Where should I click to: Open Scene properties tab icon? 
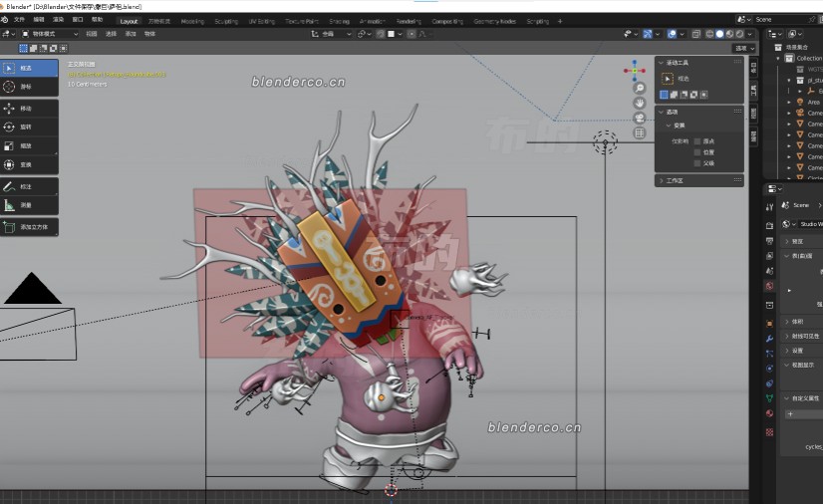[x=769, y=271]
